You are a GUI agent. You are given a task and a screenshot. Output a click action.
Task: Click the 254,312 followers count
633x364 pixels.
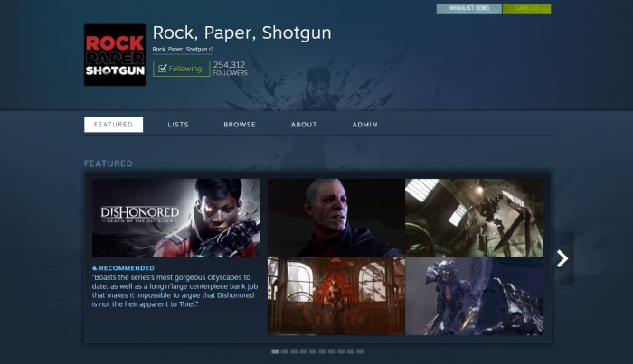point(230,68)
